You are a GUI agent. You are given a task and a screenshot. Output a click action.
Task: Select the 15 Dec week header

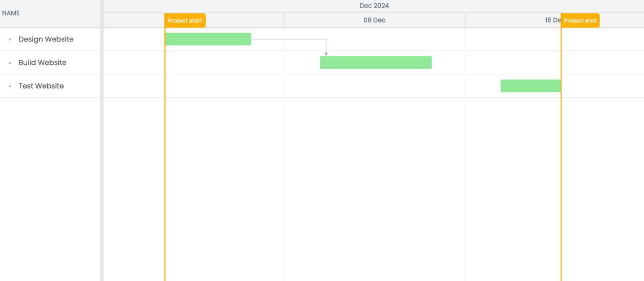[549, 20]
